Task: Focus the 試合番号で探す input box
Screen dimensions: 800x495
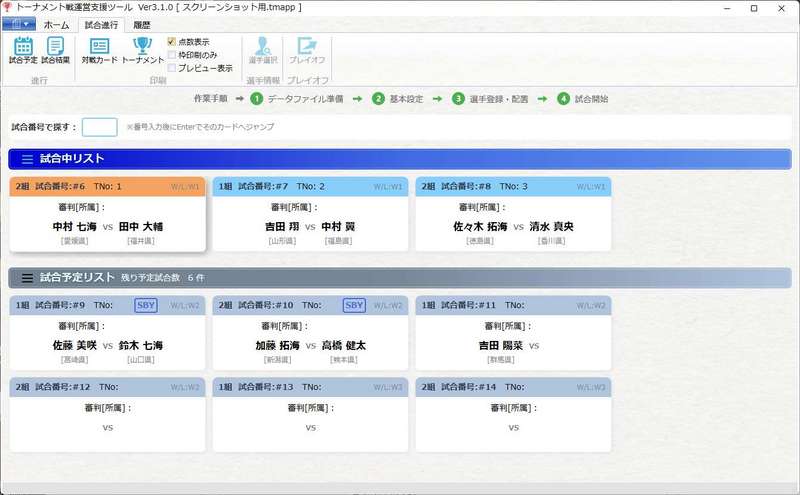Action: coord(99,127)
